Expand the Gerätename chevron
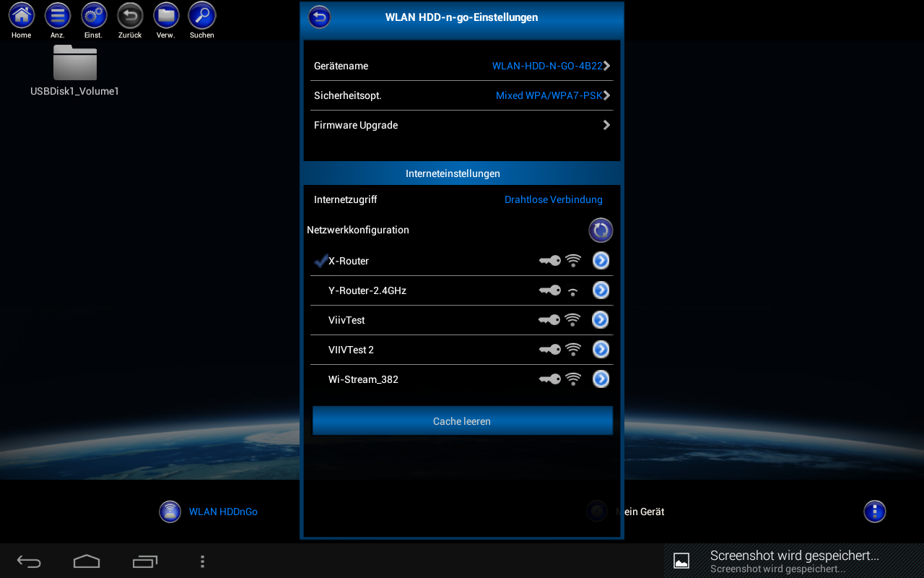Image resolution: width=924 pixels, height=578 pixels. pos(606,66)
